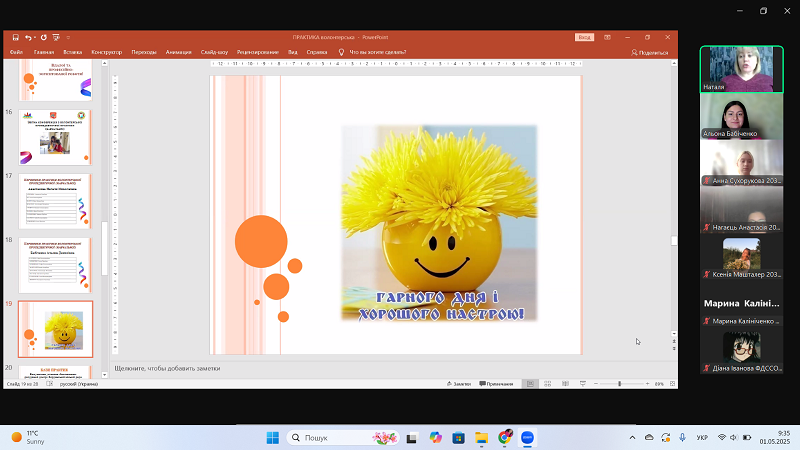Click the Вход sign-in button
The image size is (800, 450).
point(584,37)
